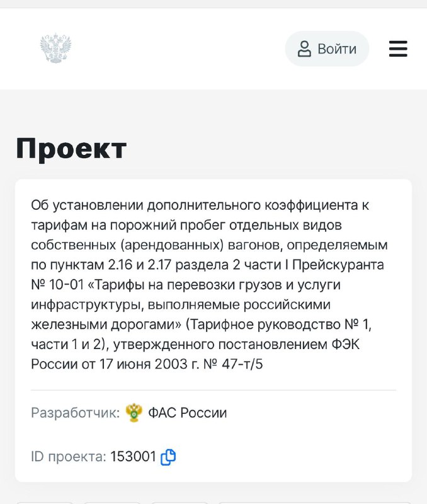
Task: Select the first partially visible bottom tab
Action: pyautogui.click(x=45, y=503)
